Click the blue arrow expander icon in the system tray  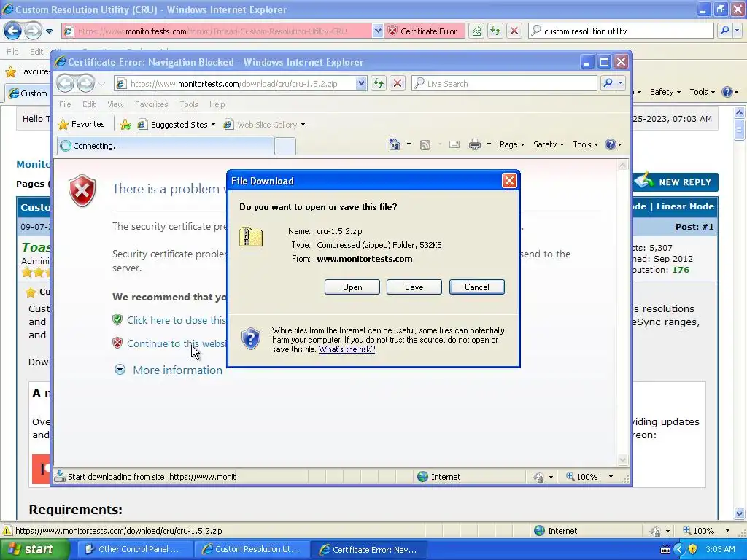[x=679, y=549]
